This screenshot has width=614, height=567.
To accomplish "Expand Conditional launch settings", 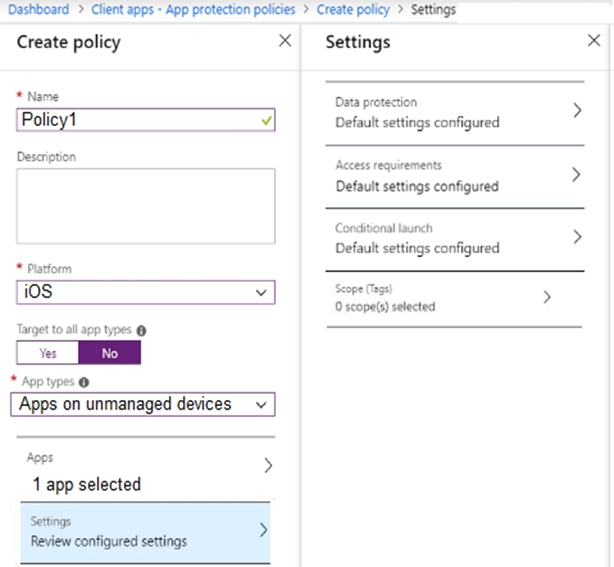I will (x=455, y=238).
